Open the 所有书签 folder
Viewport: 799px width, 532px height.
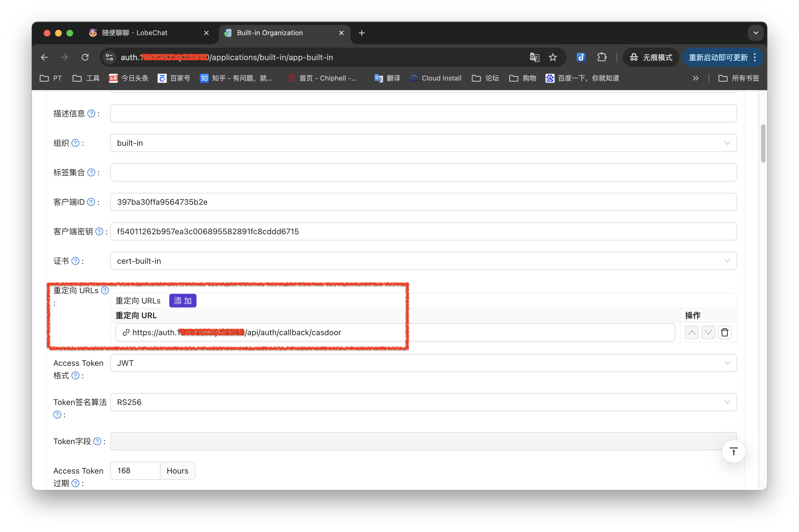[739, 78]
